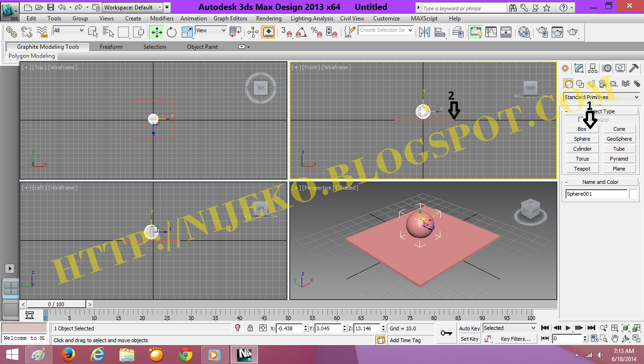Toggle the Percent Snap button
The width and height of the screenshot is (644, 364).
[x=317, y=32]
